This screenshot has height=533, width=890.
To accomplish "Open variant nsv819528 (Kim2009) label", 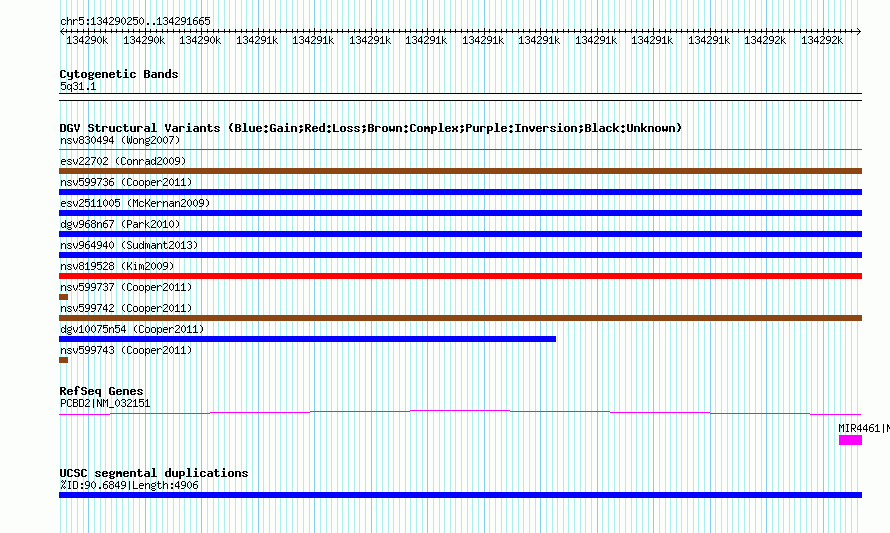I will click(x=117, y=266).
